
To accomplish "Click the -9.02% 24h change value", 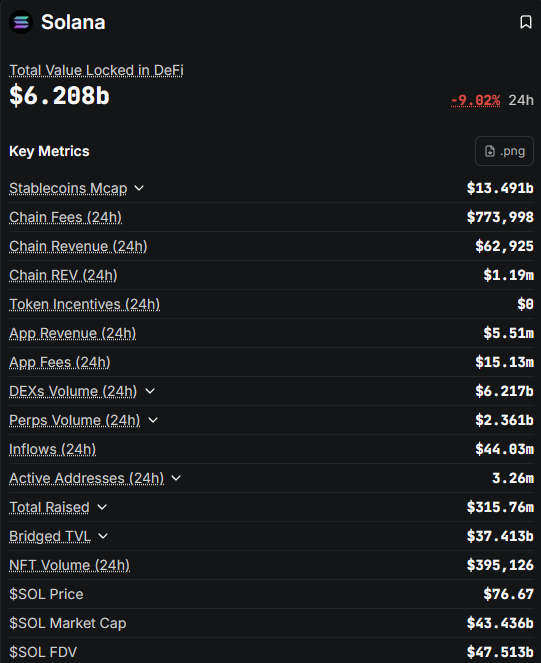I will click(x=475, y=101).
